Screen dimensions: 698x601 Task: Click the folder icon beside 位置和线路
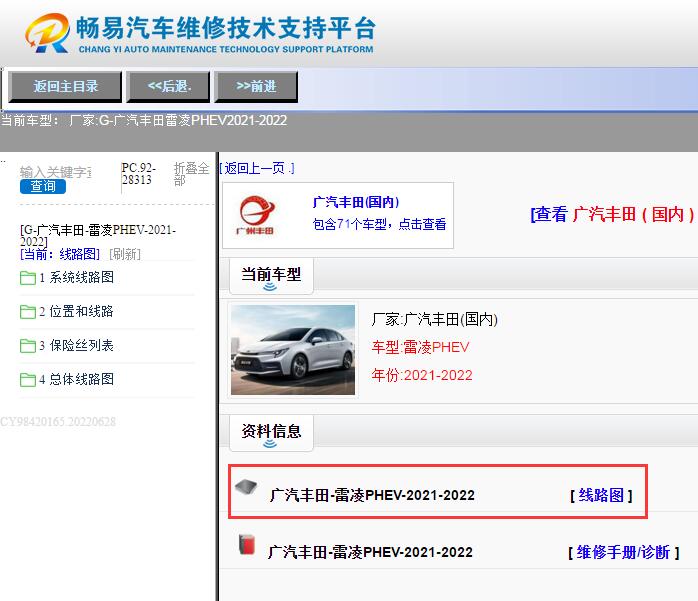point(28,312)
